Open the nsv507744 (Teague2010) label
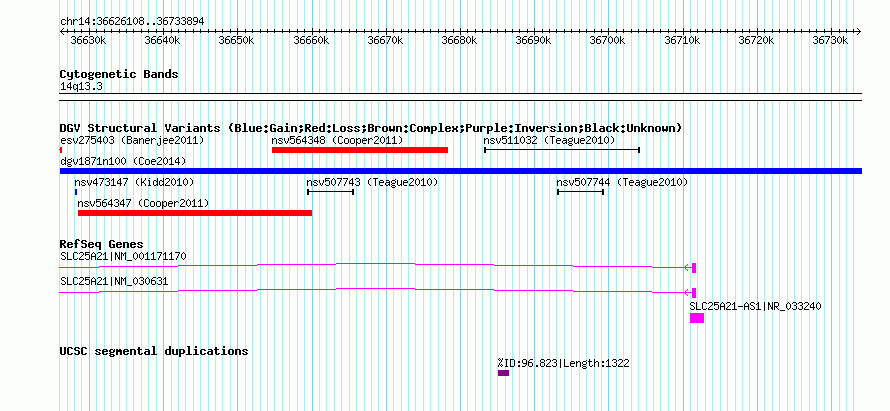This screenshot has width=890, height=411. click(x=622, y=182)
